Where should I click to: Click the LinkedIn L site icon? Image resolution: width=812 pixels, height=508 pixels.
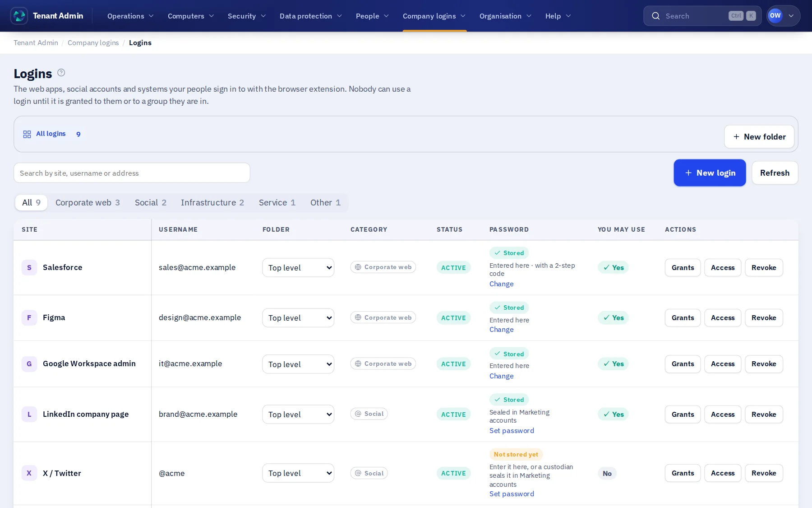point(29,414)
